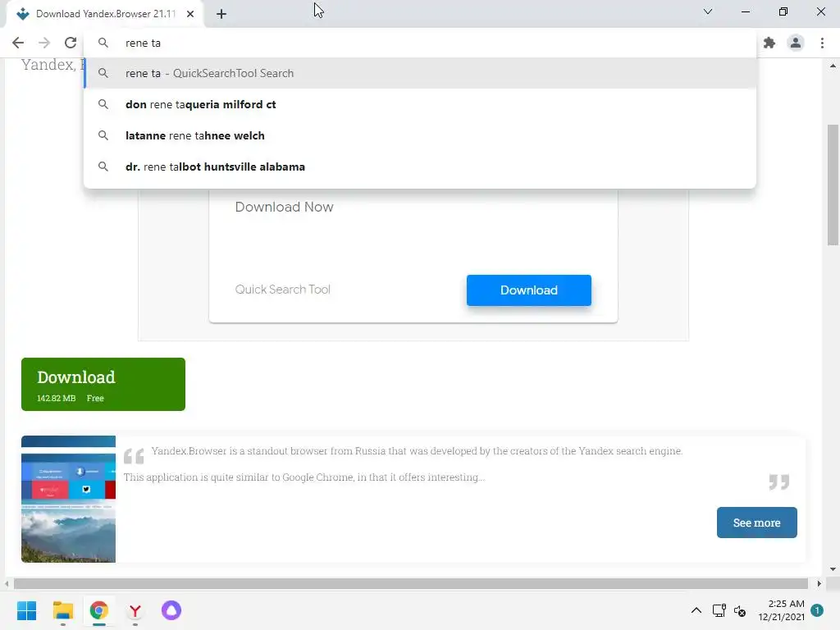This screenshot has width=840, height=630.
Task: Open File Explorer from taskbar
Action: (62, 610)
